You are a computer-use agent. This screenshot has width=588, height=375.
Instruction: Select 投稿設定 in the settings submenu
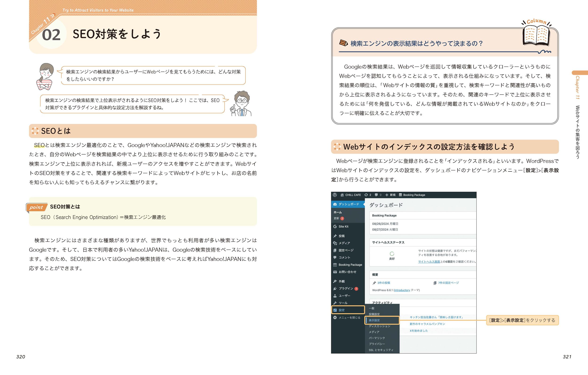coord(374,314)
